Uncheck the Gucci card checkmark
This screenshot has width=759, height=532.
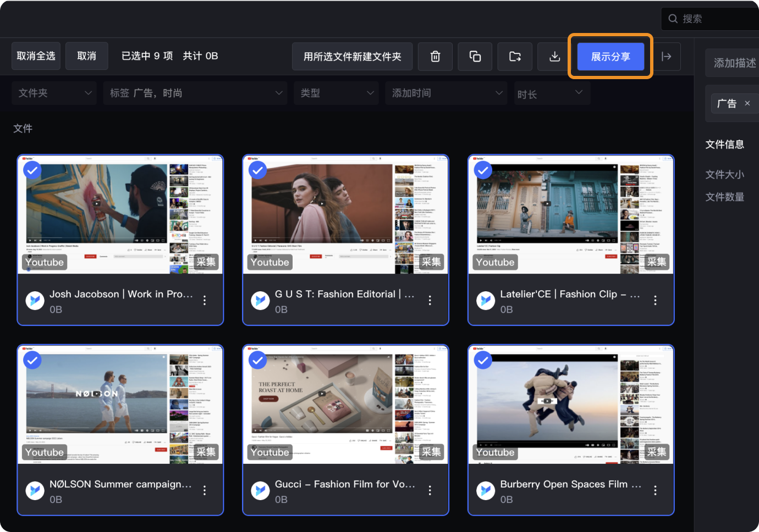[x=257, y=361]
